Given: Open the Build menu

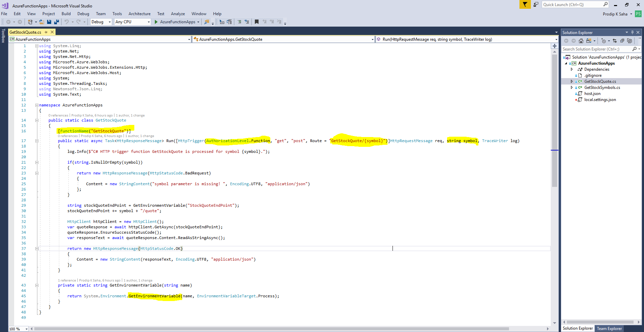Looking at the screenshot, I should coord(66,14).
